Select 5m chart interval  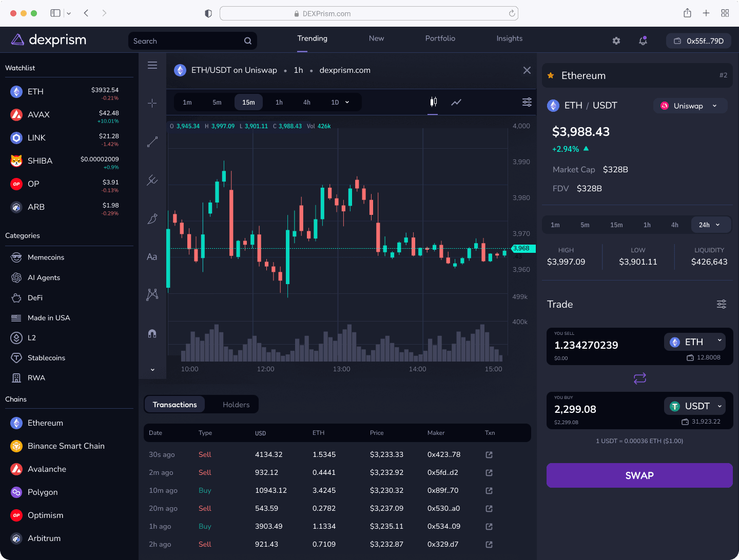(217, 102)
